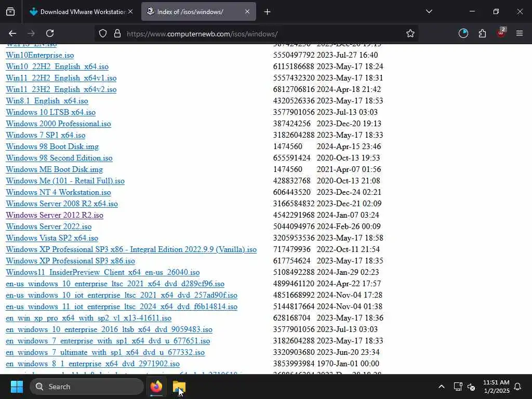Show hidden system tray icons

[442, 387]
